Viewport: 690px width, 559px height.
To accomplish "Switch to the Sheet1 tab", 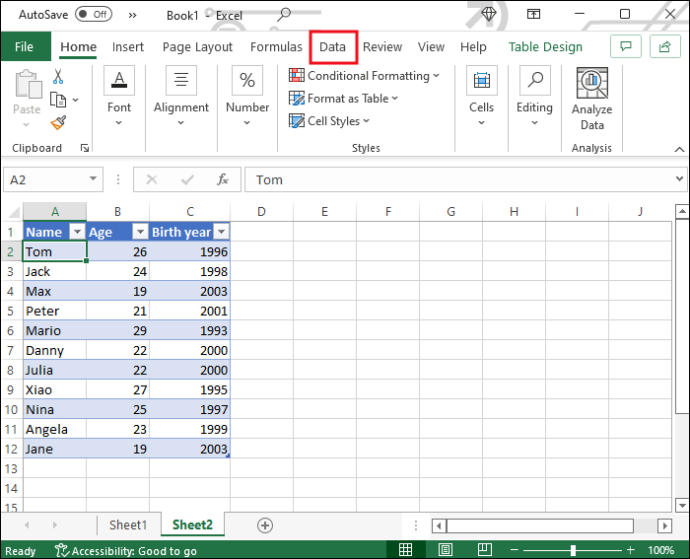I will coord(128,525).
